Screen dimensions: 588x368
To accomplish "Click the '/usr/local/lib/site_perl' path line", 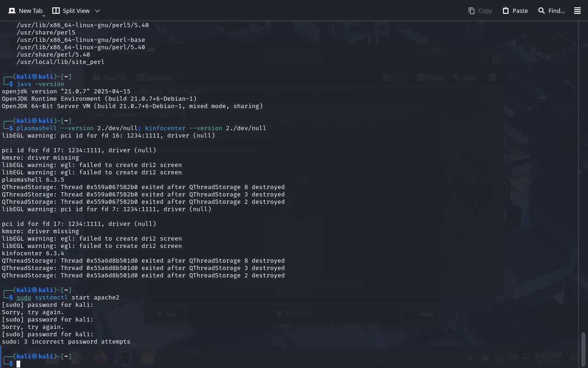I will coord(61,62).
